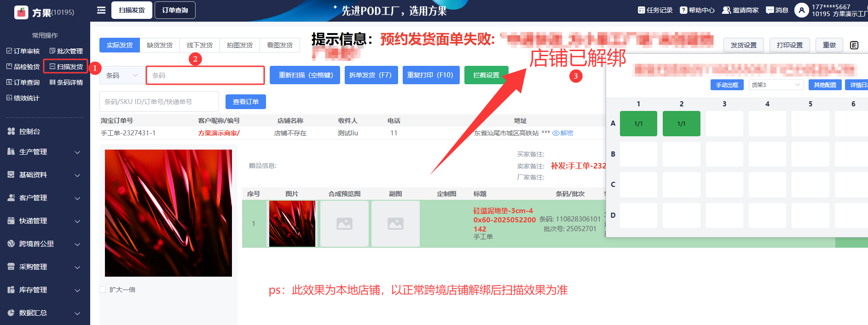This screenshot has height=325, width=868.
Task: Expand 采购管理 chevron
Action: [77, 267]
